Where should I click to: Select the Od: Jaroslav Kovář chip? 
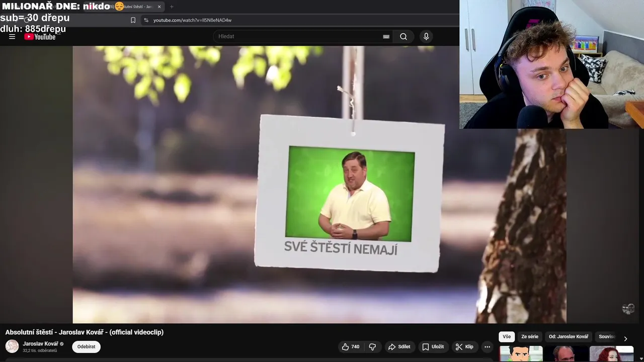tap(569, 336)
